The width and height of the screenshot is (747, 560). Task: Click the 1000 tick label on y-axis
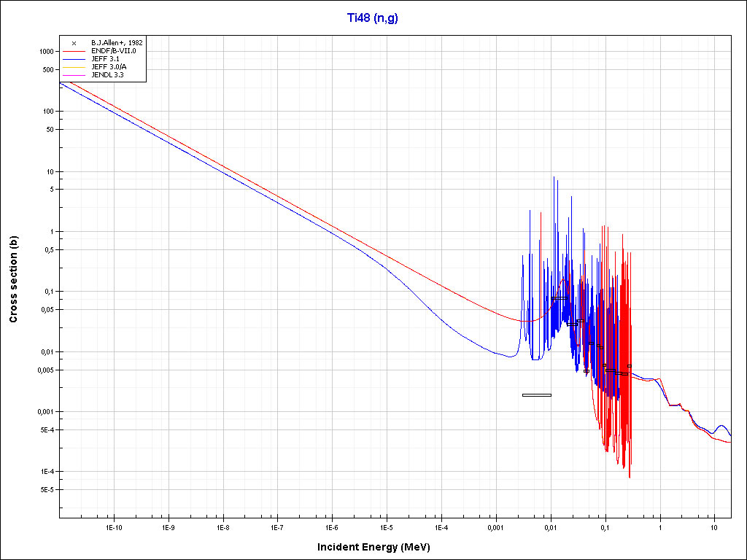click(x=45, y=52)
